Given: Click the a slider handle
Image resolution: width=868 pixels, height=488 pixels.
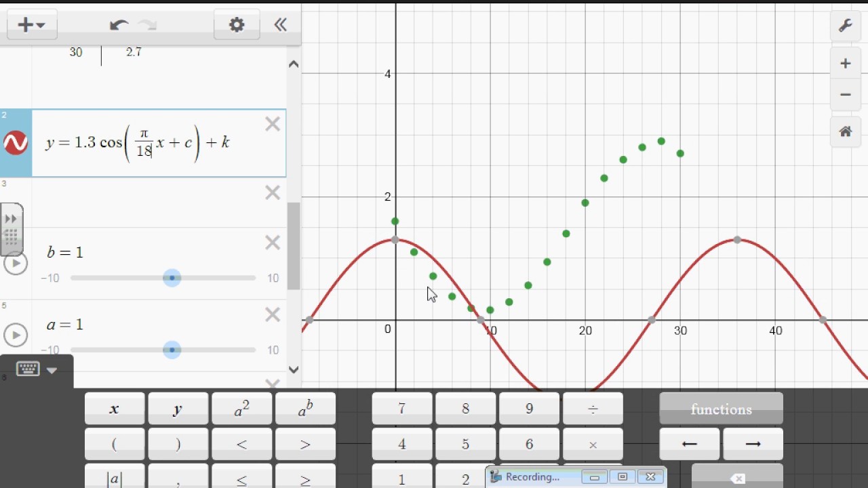Looking at the screenshot, I should pyautogui.click(x=172, y=350).
